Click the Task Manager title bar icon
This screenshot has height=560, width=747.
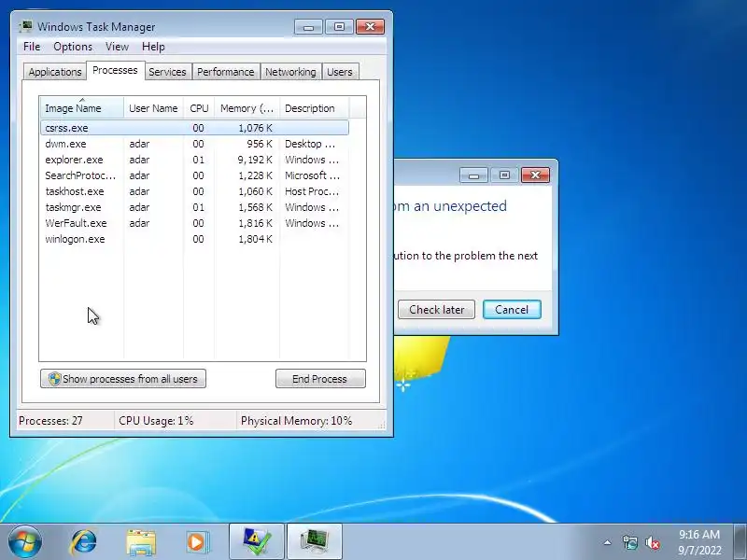pos(26,27)
